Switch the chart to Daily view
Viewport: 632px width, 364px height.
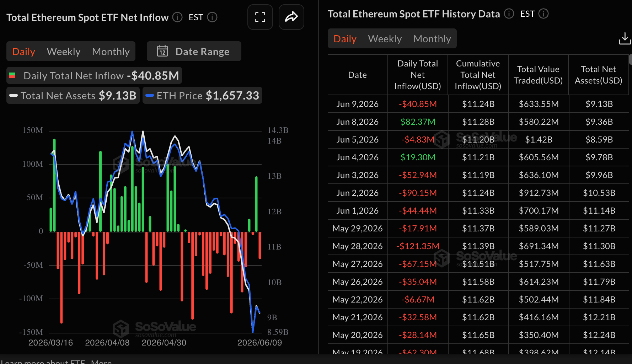click(x=23, y=52)
